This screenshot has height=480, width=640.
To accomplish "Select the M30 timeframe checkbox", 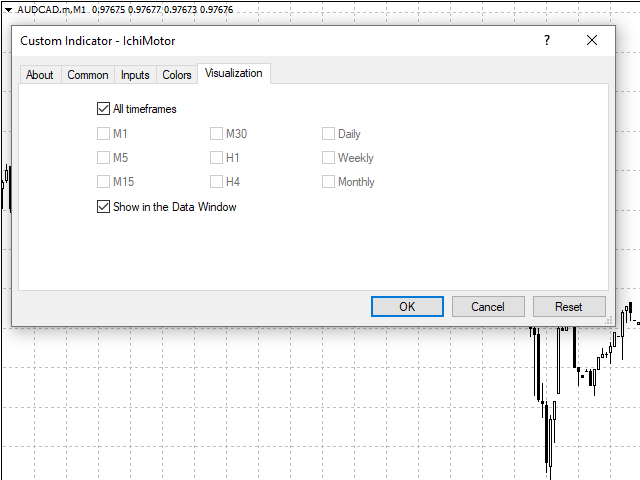I will (x=216, y=134).
